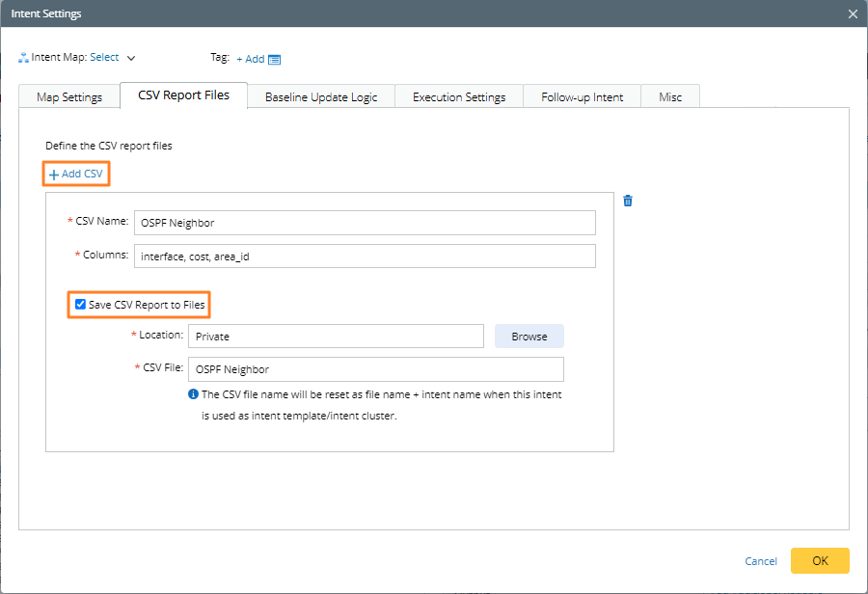
Task: Confirm settings with the OK button
Action: [820, 560]
